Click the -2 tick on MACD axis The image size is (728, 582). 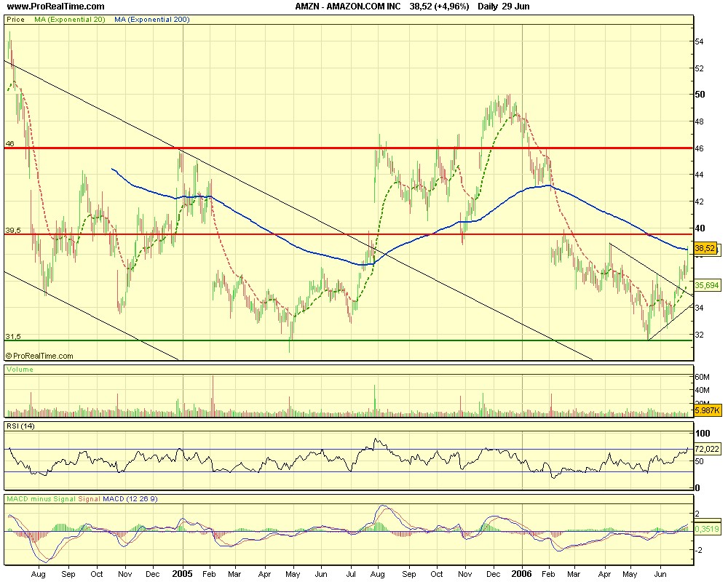[697, 550]
